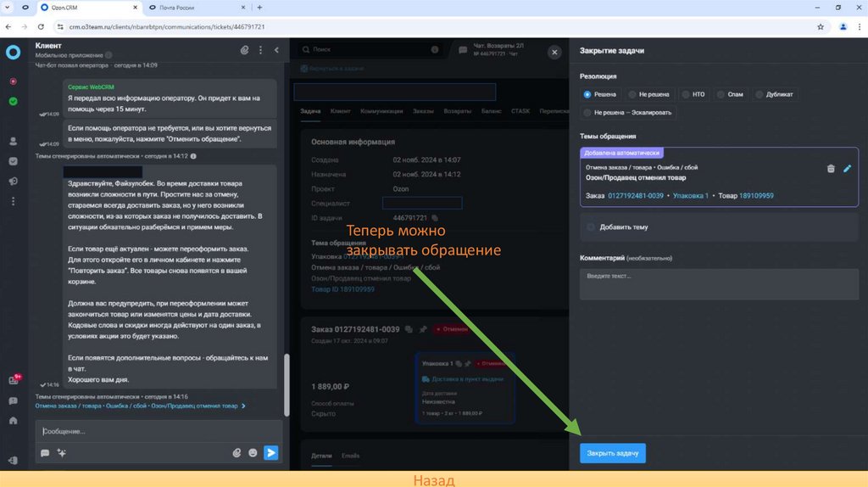Send message with the blue arrow button
868x487 pixels.
click(271, 453)
